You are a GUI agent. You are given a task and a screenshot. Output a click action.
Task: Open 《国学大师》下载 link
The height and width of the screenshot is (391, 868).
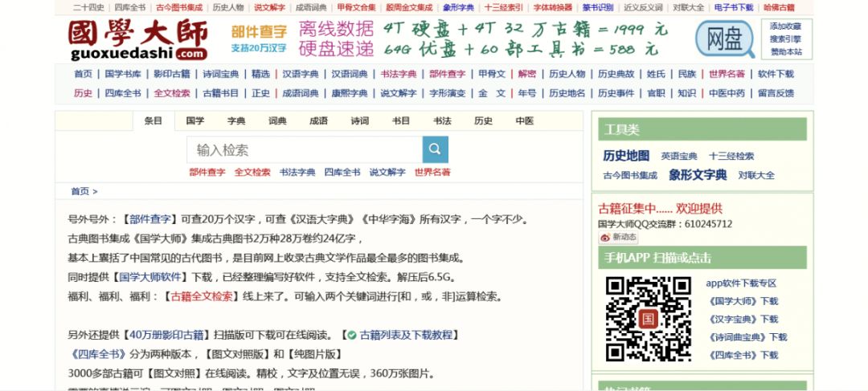pyautogui.click(x=742, y=301)
